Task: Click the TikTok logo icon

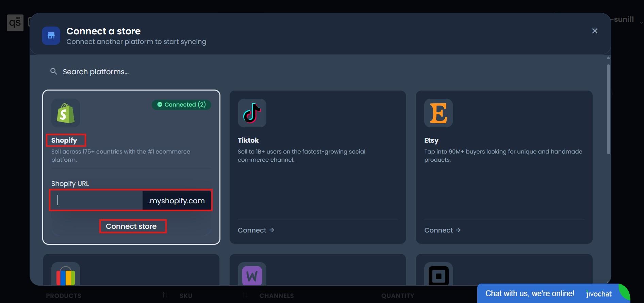Action: pos(252,113)
